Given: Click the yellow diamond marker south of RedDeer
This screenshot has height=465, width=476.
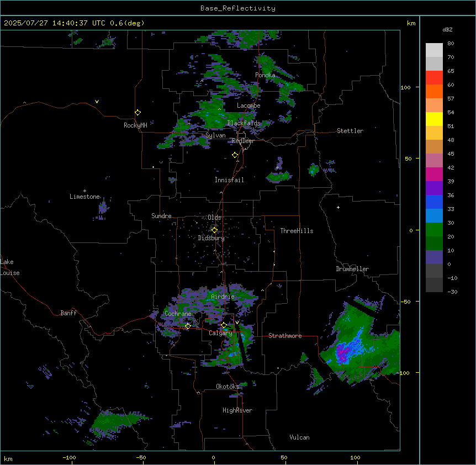Looking at the screenshot, I should click(x=235, y=155).
